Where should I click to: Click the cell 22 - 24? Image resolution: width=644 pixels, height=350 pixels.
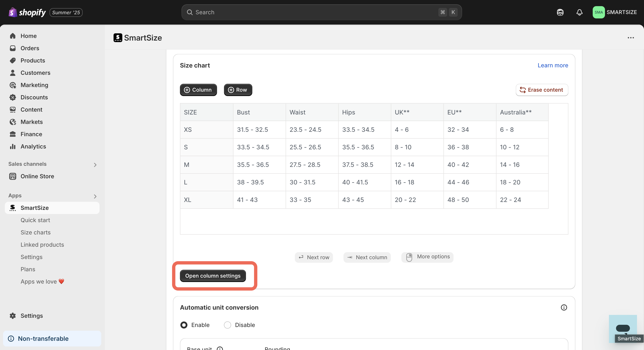click(522, 200)
